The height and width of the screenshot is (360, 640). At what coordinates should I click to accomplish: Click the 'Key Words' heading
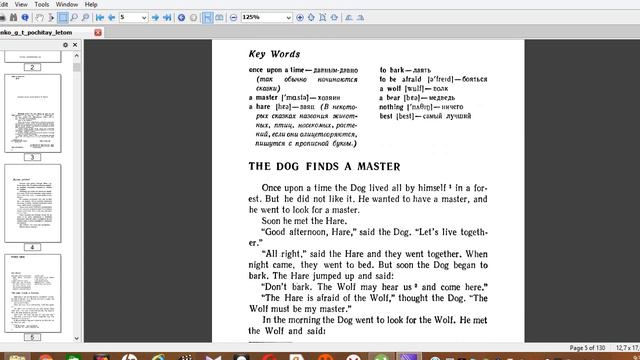pyautogui.click(x=274, y=54)
